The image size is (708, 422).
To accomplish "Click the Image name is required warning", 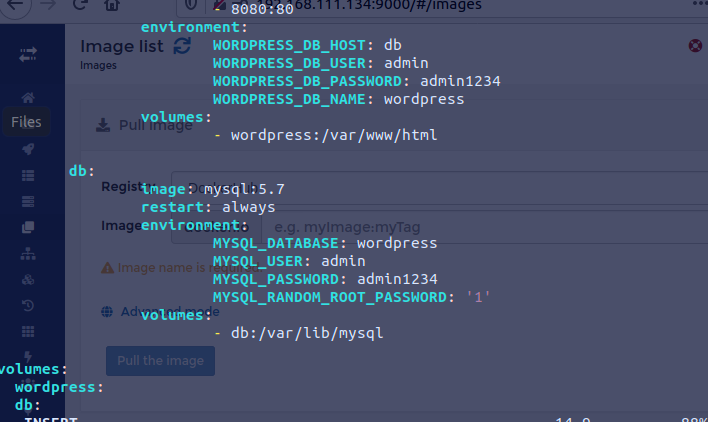I will coord(190,268).
